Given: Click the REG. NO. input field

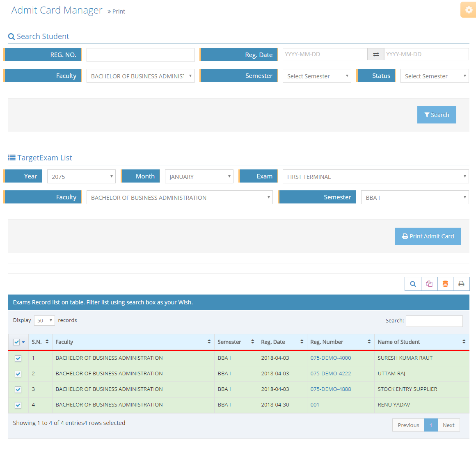Looking at the screenshot, I should tap(141, 55).
